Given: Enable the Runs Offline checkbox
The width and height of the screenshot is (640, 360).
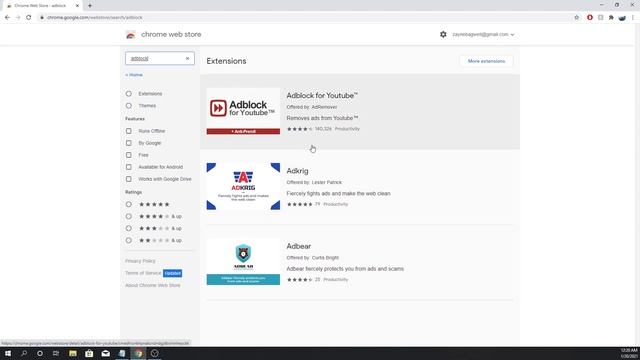Looking at the screenshot, I should click(129, 131).
